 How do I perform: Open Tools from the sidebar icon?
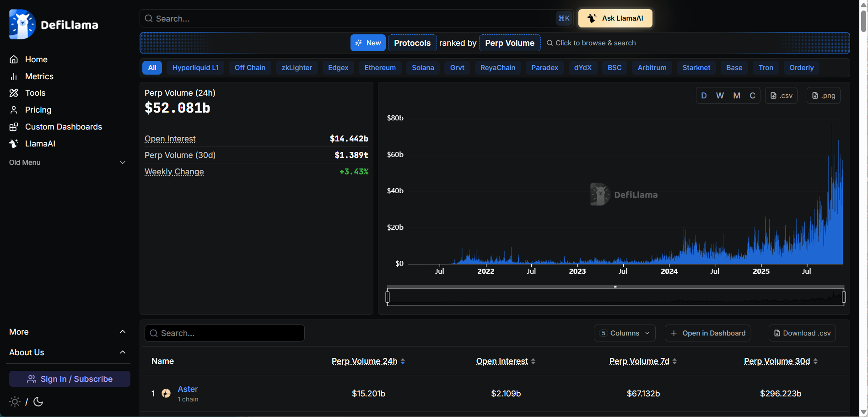click(14, 93)
